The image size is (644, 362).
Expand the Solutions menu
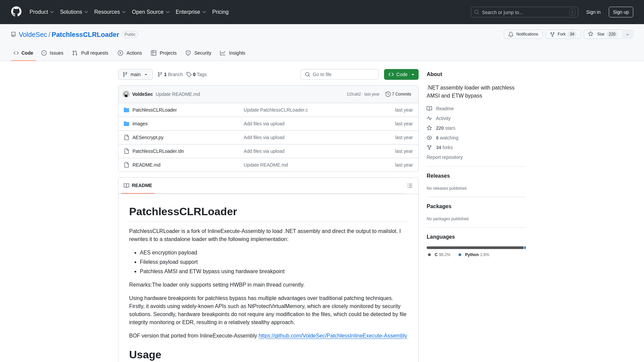click(x=74, y=12)
